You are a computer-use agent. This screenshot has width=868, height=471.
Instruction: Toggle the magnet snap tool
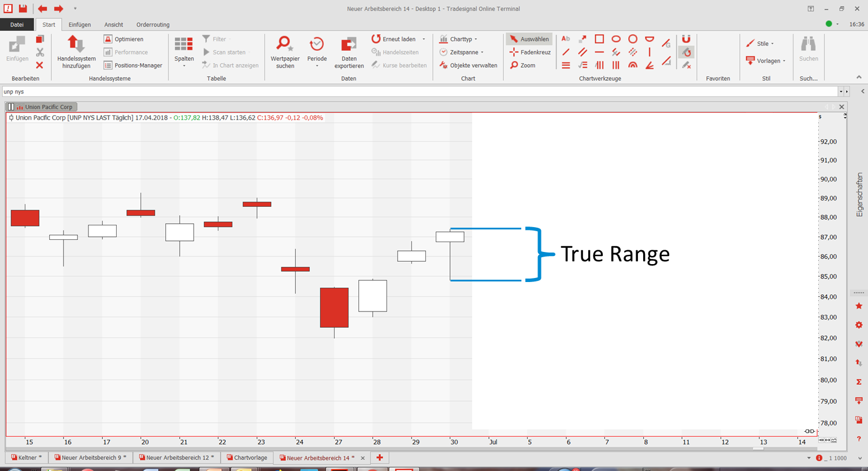[686, 39]
